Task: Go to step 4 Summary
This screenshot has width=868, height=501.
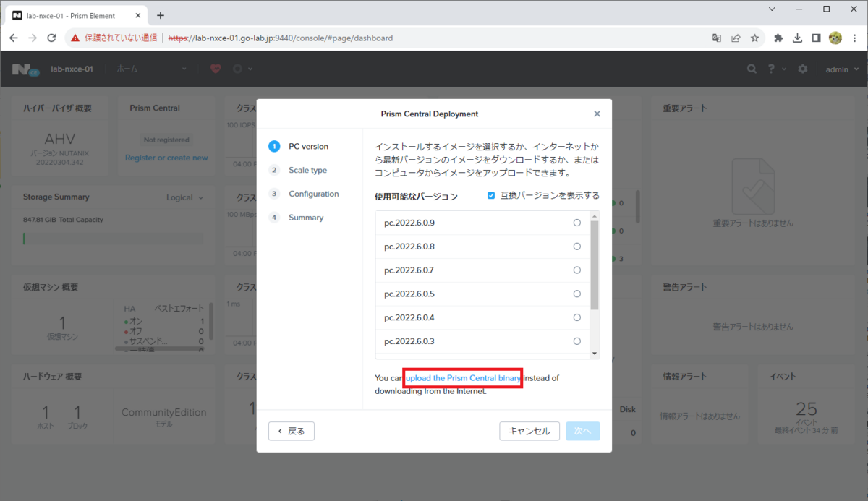Action: click(x=297, y=218)
